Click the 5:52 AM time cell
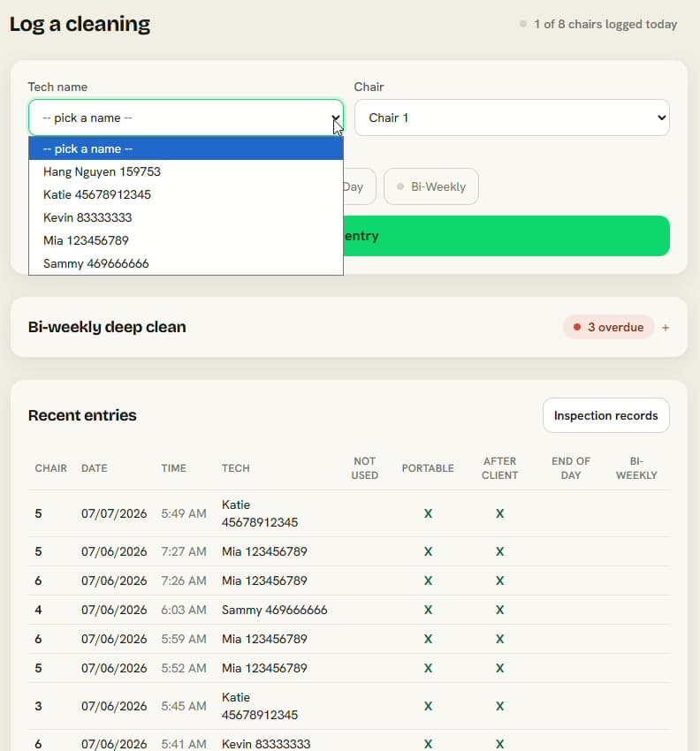 tap(184, 669)
